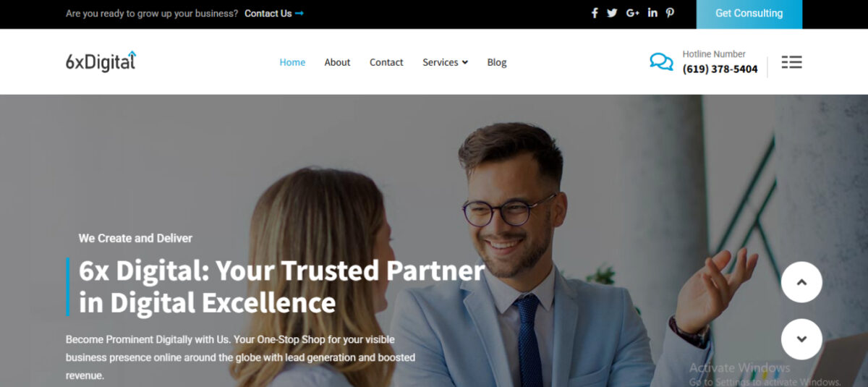This screenshot has width=868, height=387.
Task: Open the Twitter social icon
Action: tap(612, 13)
